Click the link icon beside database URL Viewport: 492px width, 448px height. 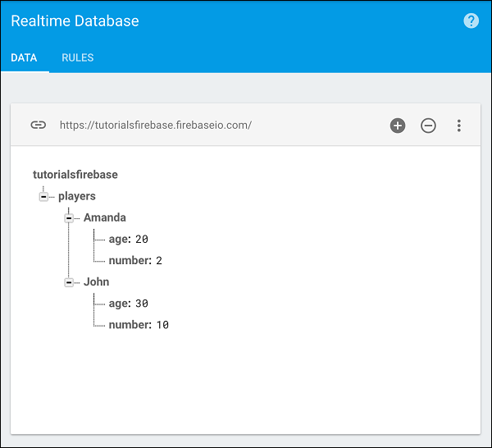point(38,126)
